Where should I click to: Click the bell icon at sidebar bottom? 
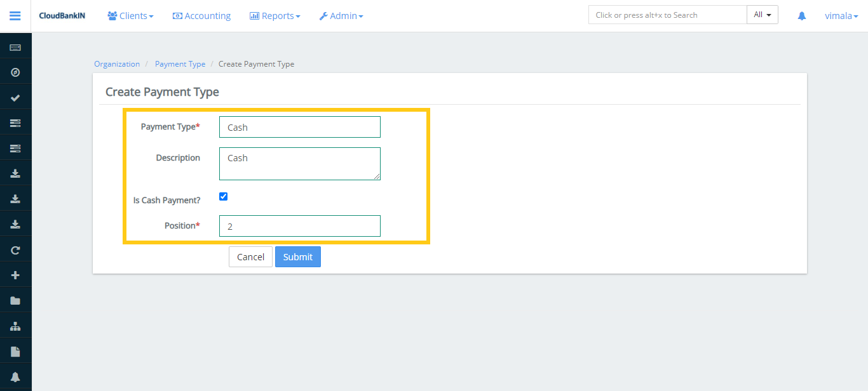click(x=15, y=376)
